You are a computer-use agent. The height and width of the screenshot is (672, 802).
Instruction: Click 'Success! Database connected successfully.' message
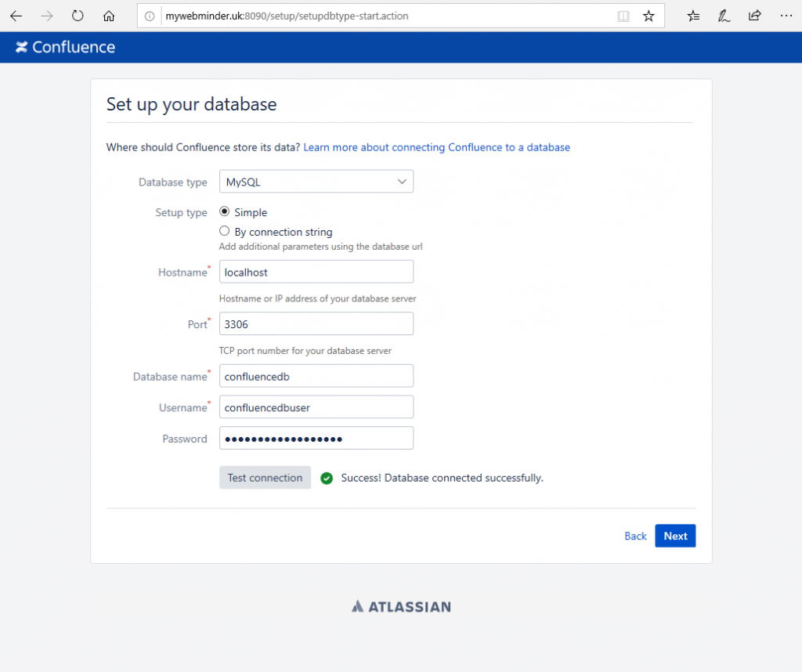coord(442,479)
